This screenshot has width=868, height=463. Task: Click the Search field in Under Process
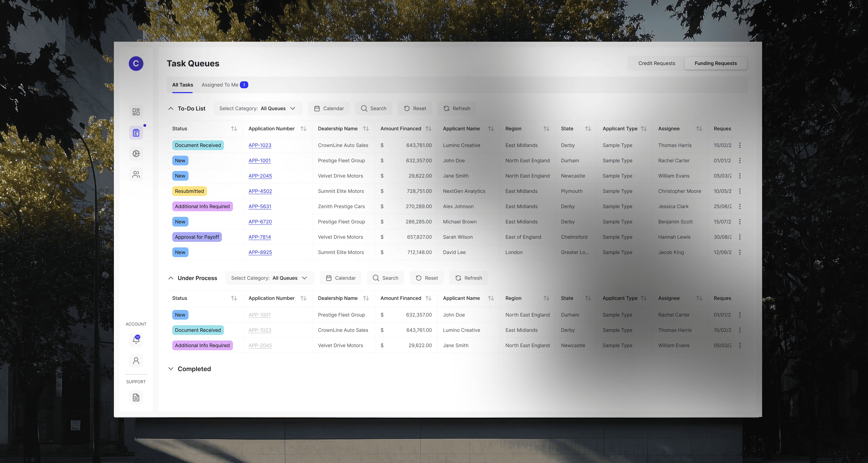[385, 278]
